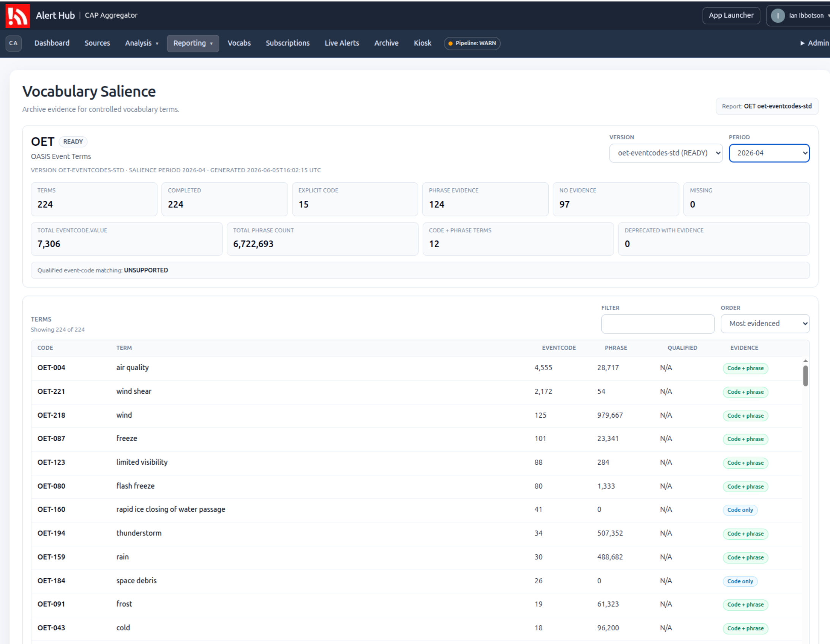This screenshot has width=830, height=644.
Task: Open the Period selector showing 2026-04
Action: 769,153
